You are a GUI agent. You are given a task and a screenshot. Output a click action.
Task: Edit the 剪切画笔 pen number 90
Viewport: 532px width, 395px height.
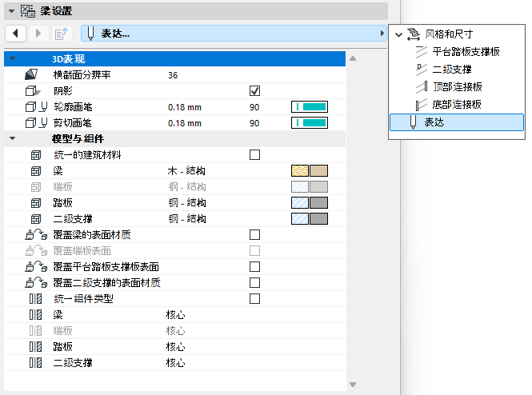[254, 123]
